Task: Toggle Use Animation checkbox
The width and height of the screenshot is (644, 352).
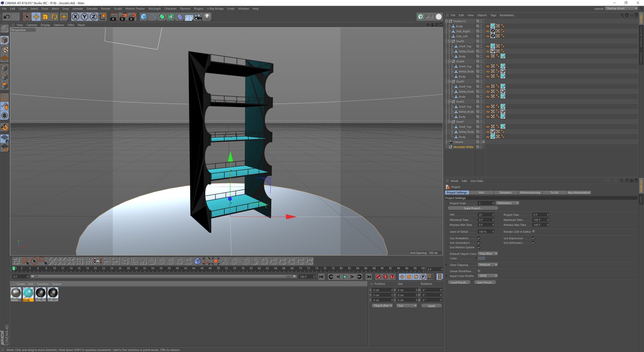Action: point(479,238)
